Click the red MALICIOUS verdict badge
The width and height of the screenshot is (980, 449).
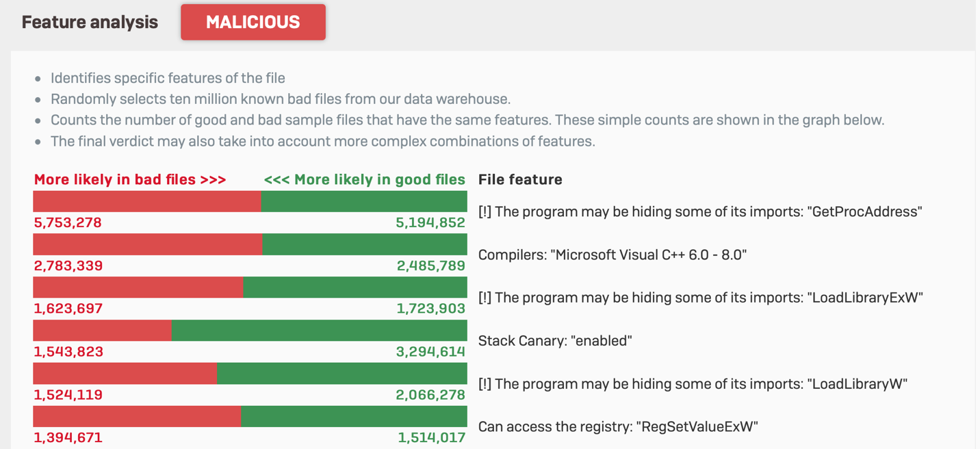coord(253,22)
